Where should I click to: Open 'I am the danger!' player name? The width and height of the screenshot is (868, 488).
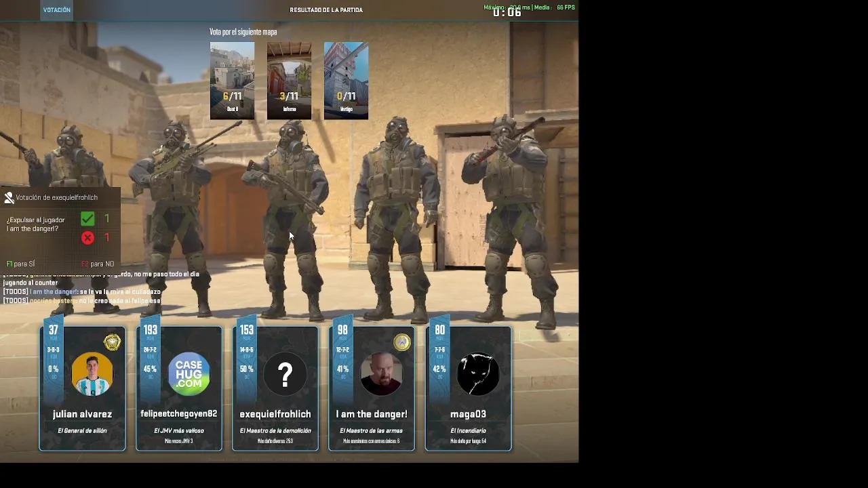(372, 414)
